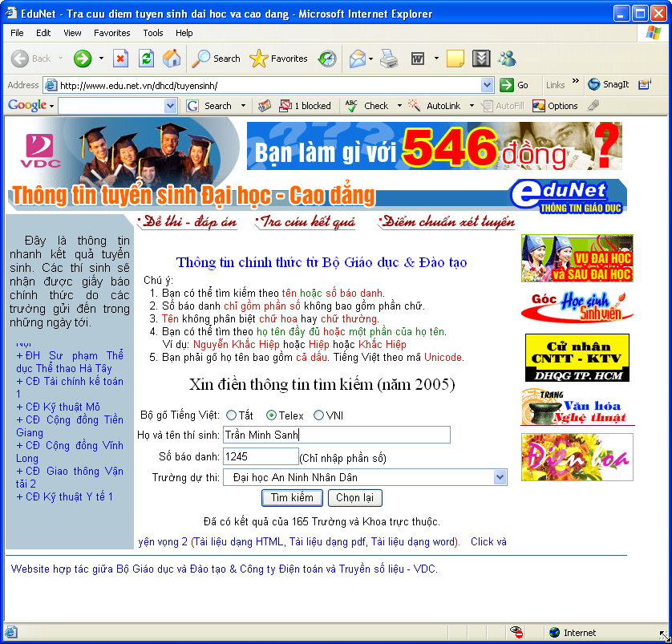Viewport: 672px width, 644px height.
Task: Open Google Search button dropdown arrow
Action: tap(243, 105)
